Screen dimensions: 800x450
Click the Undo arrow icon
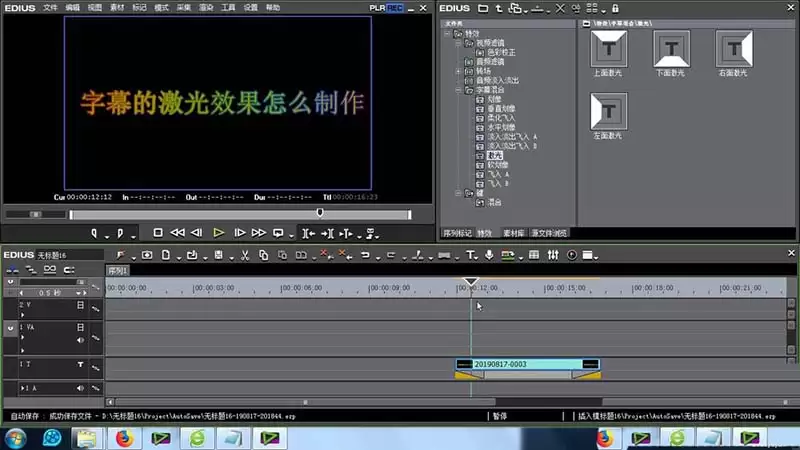point(365,255)
